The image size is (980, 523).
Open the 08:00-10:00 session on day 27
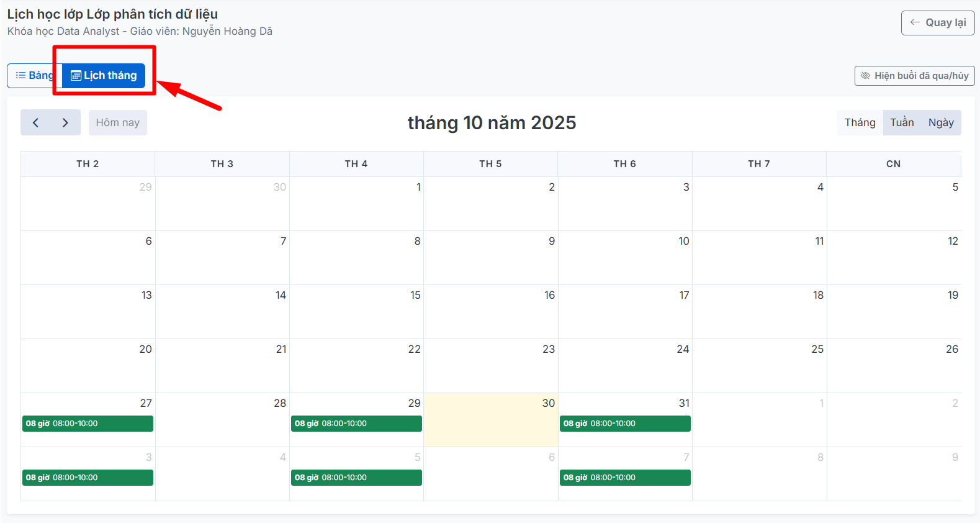click(x=88, y=424)
